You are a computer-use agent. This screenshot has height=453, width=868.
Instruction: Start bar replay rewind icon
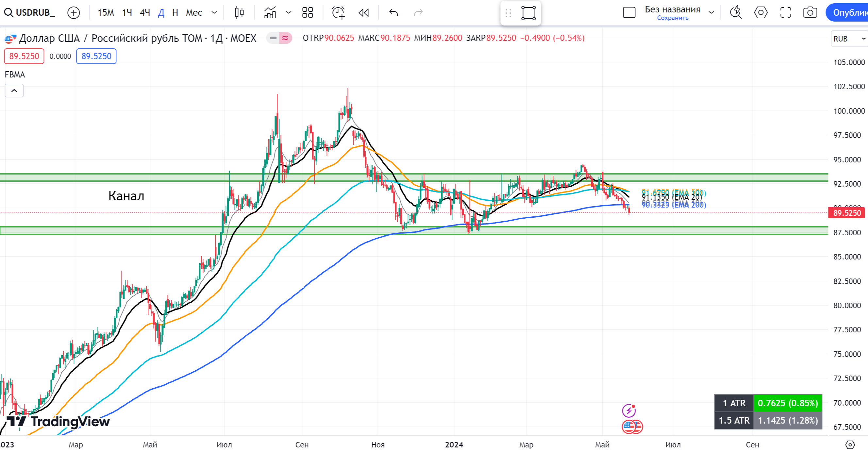[x=364, y=13]
